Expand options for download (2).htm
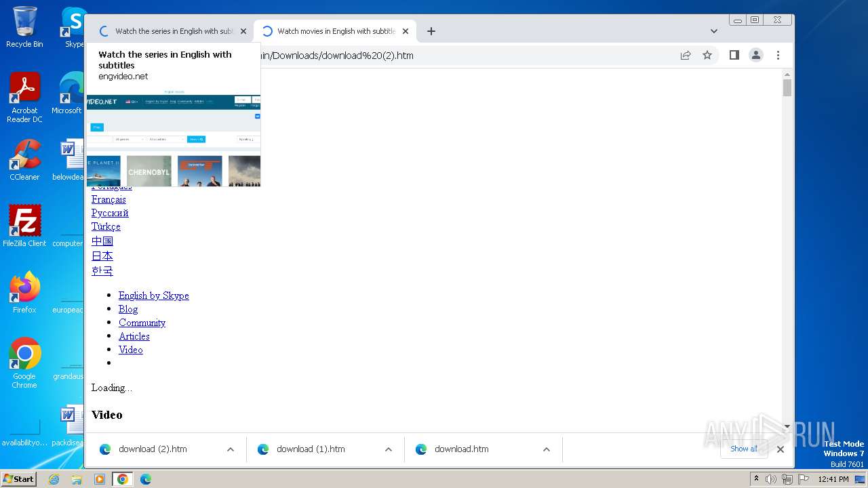 [231, 449]
